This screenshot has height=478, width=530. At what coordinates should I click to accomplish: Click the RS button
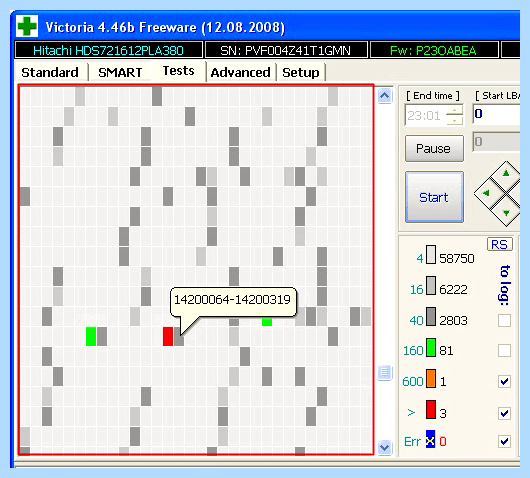tap(500, 244)
